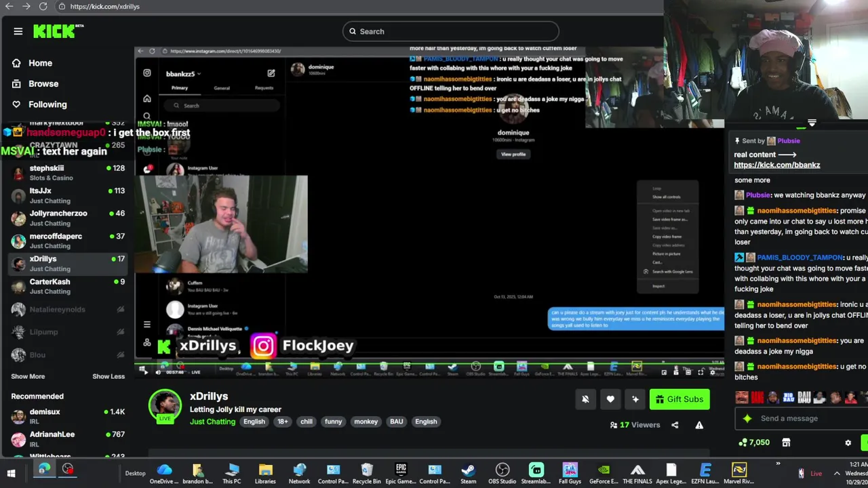Mute the stream volume icon
This screenshot has height=488, width=868.
pos(159,371)
